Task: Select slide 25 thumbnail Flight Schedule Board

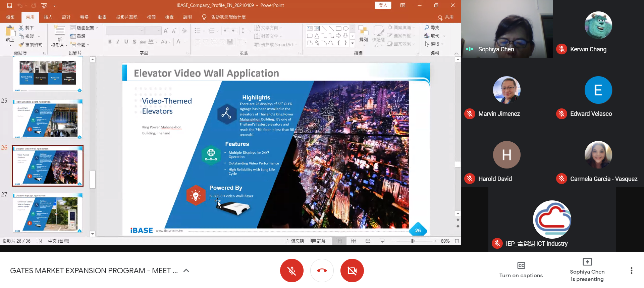Action: 48,119
